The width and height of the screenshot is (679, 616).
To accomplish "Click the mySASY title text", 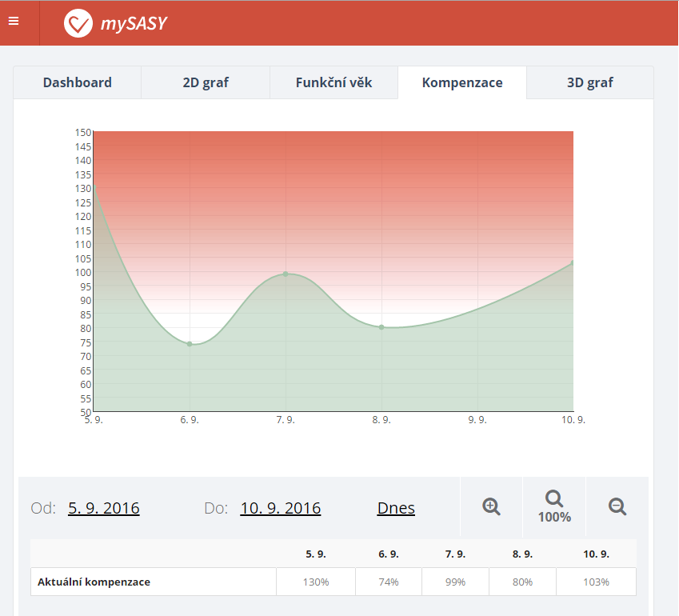I will pyautogui.click(x=134, y=24).
